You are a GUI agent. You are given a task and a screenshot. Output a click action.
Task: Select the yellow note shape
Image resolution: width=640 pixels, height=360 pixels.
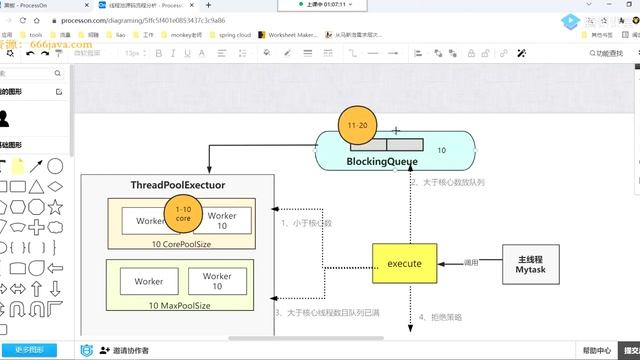[18, 166]
